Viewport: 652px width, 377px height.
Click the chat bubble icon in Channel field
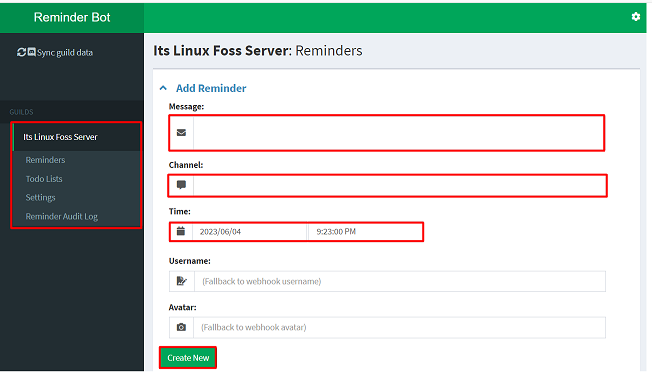(181, 185)
